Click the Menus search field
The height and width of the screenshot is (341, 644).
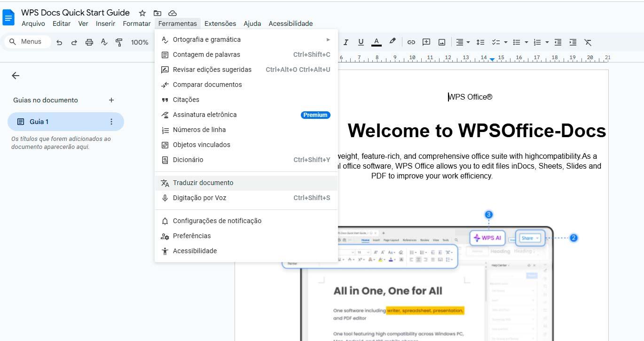click(x=27, y=41)
